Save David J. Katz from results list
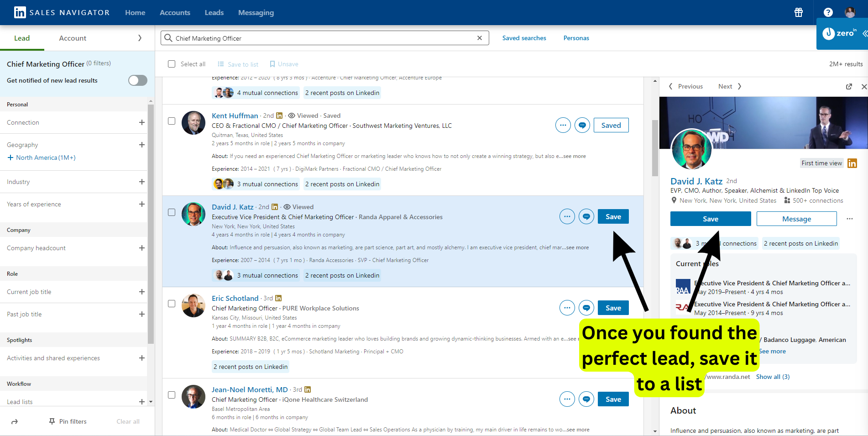 [613, 216]
